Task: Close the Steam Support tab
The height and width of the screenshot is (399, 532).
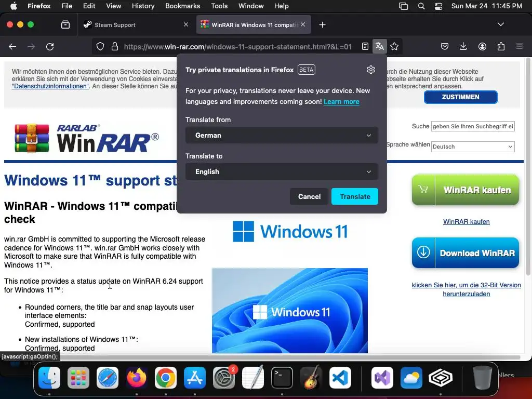Action: (x=186, y=24)
